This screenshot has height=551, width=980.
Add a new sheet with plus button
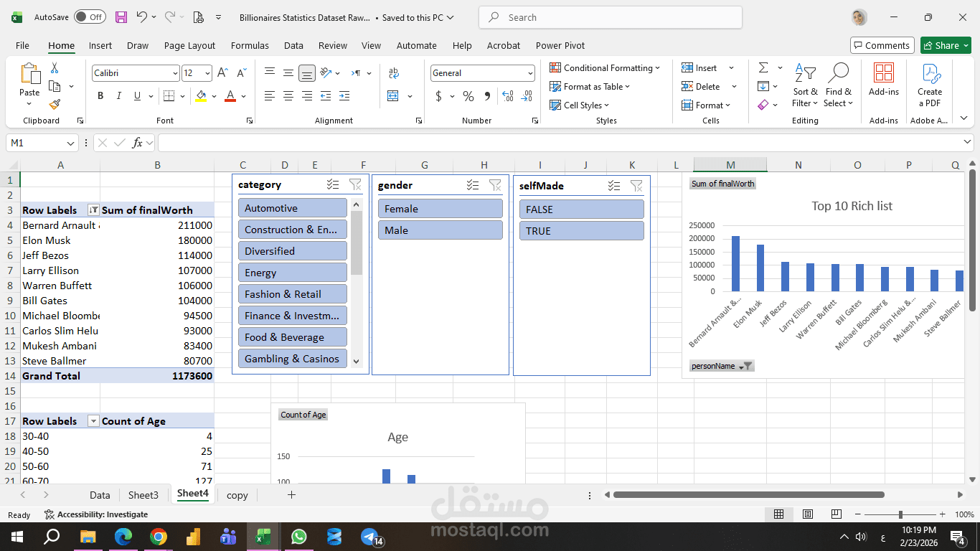pos(291,494)
